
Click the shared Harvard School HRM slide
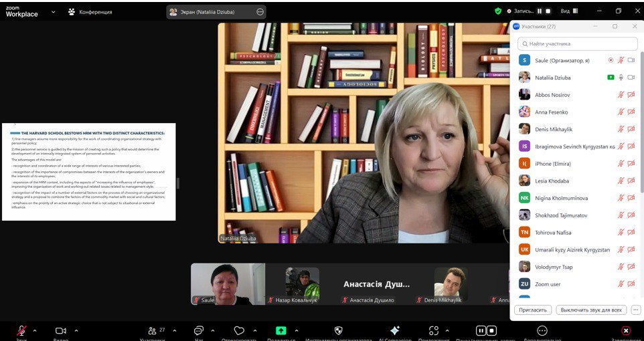89,172
